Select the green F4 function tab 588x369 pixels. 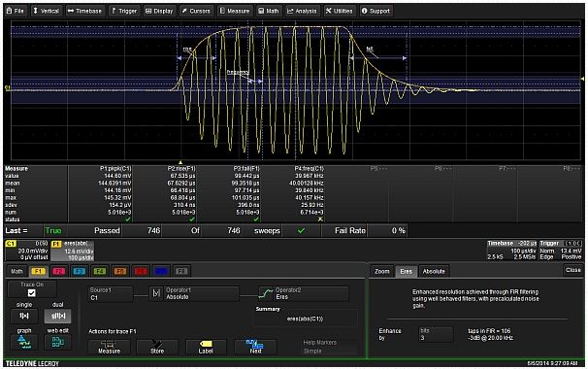(99, 271)
